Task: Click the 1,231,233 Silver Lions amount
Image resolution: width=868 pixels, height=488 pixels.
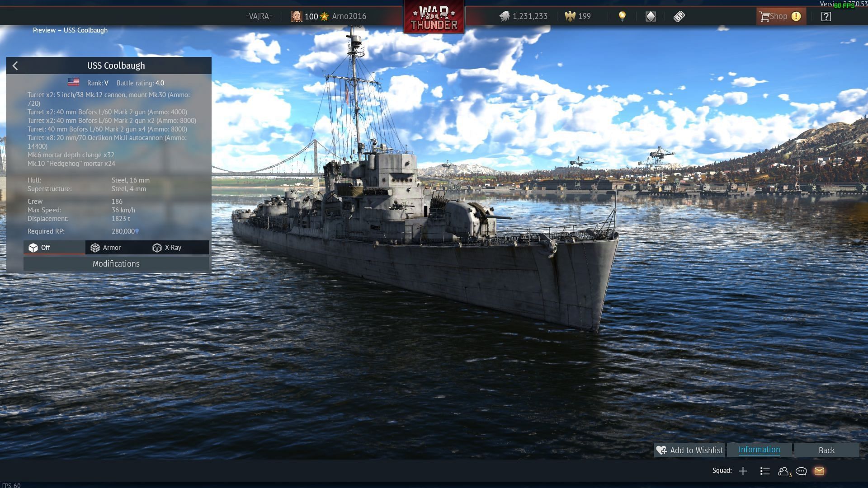Action: 530,17
